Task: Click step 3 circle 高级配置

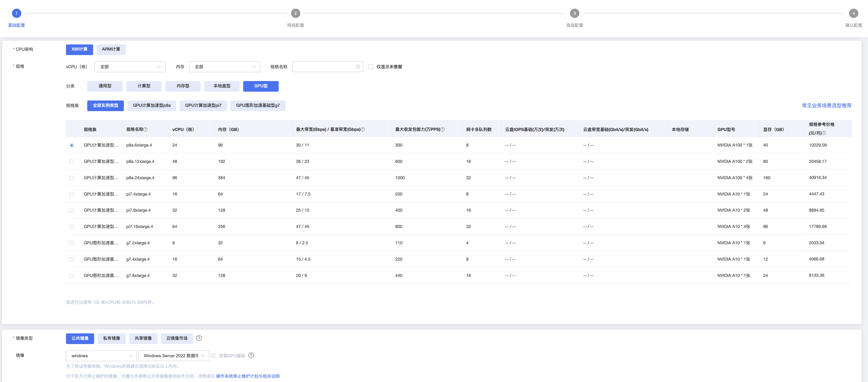Action: [575, 13]
